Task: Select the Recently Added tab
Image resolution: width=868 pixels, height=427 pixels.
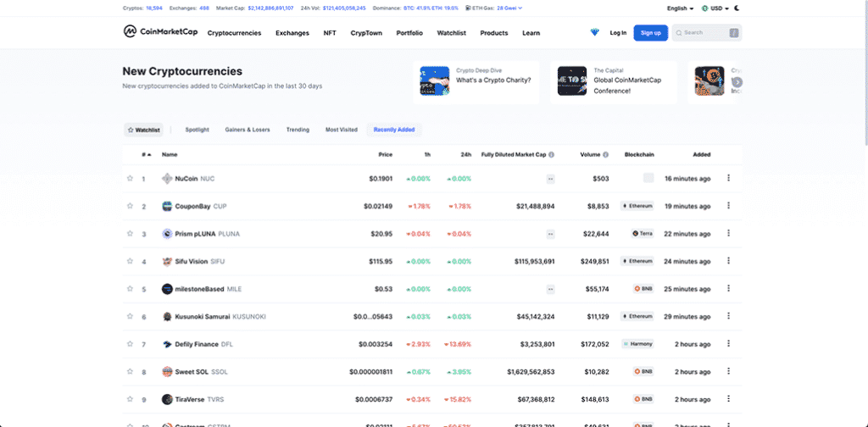Action: (x=393, y=130)
